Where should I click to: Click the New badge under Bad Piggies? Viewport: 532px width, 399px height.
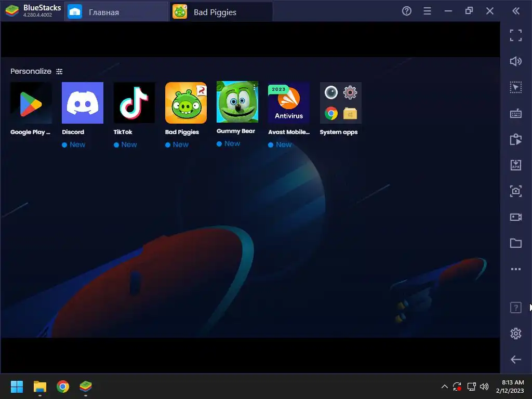(x=177, y=144)
